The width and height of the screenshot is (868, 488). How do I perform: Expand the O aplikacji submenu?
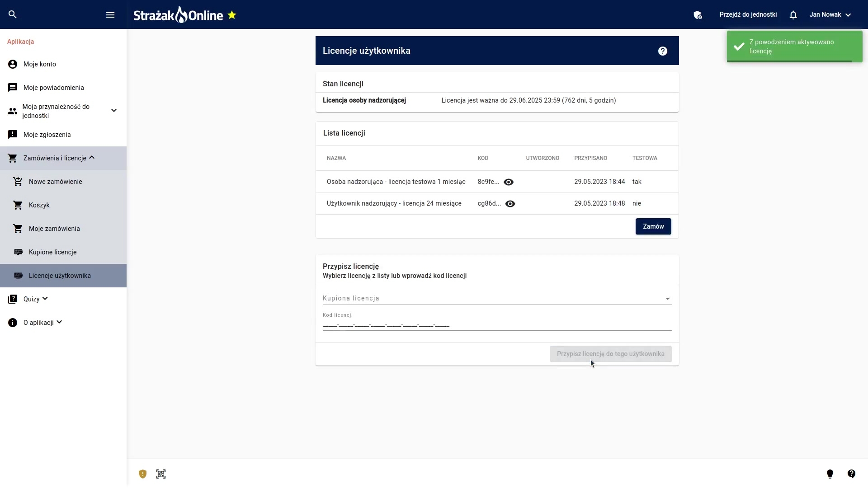tap(59, 322)
